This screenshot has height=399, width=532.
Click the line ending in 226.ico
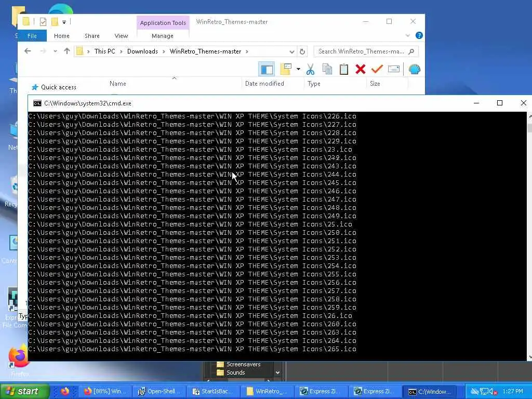point(192,116)
